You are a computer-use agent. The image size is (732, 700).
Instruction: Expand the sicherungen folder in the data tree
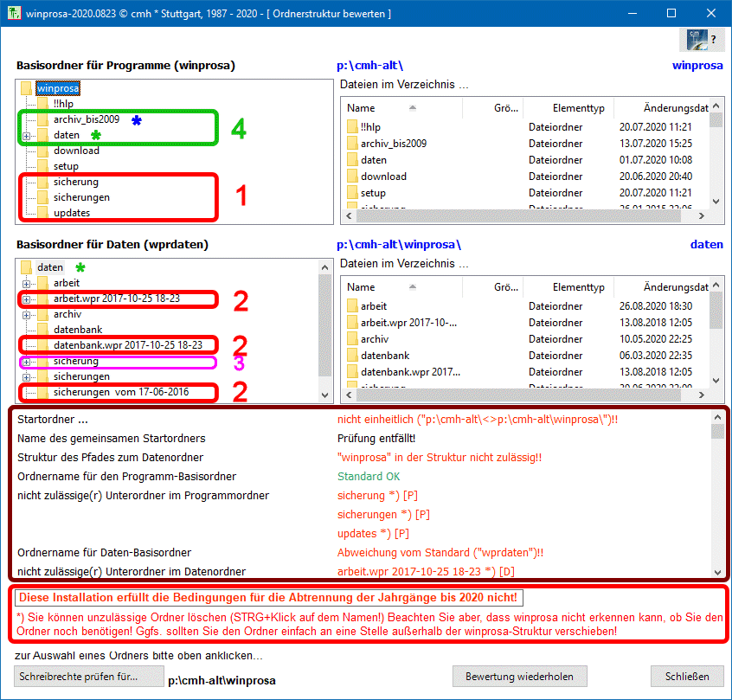tap(27, 377)
